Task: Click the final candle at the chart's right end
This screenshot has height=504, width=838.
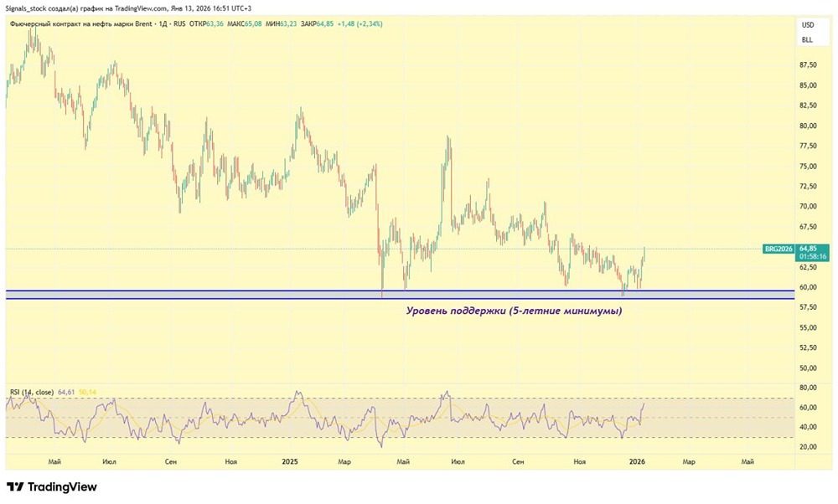Action: (x=644, y=255)
